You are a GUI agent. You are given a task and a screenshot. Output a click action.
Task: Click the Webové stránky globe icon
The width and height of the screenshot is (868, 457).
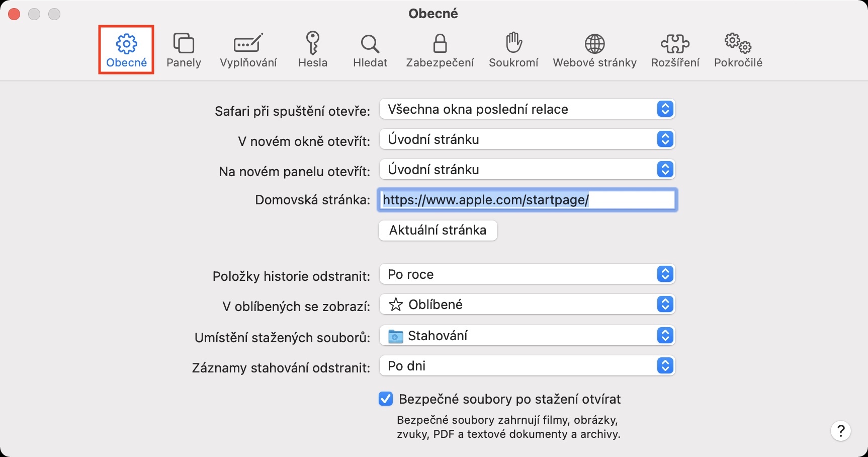[594, 44]
